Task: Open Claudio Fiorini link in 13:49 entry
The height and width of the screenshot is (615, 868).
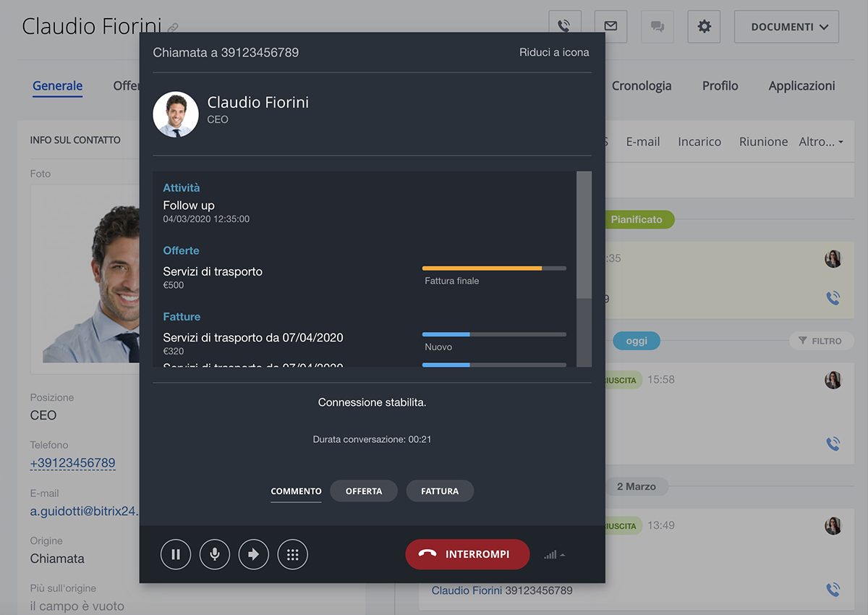Action: coord(467,590)
